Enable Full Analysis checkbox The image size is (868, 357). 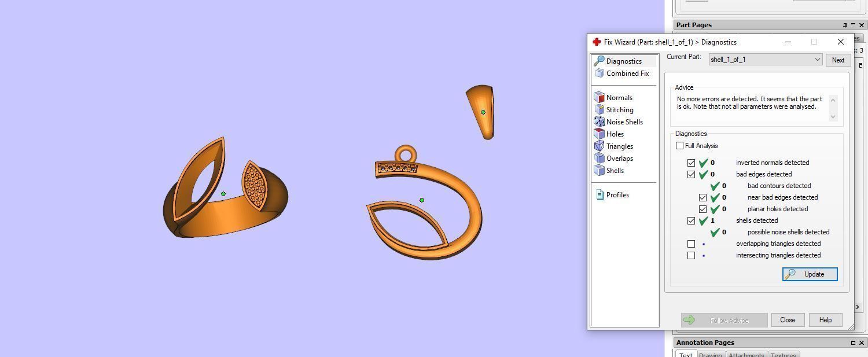click(679, 146)
